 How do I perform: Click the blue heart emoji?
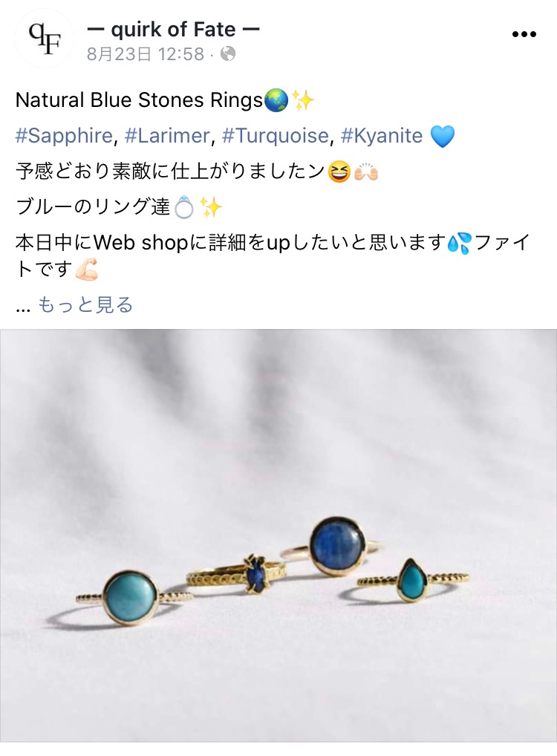[x=442, y=136]
